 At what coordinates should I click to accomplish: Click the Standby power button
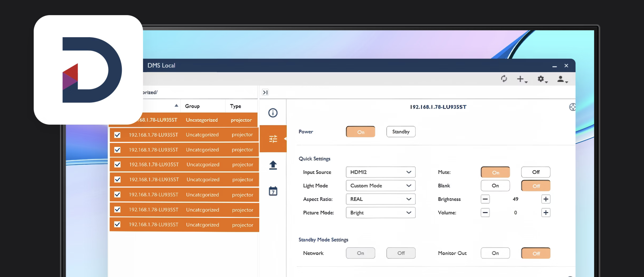pos(400,132)
